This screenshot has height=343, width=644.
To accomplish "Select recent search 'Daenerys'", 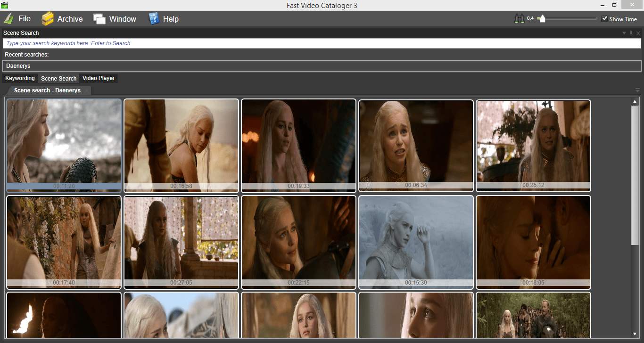I will pyautogui.click(x=322, y=66).
